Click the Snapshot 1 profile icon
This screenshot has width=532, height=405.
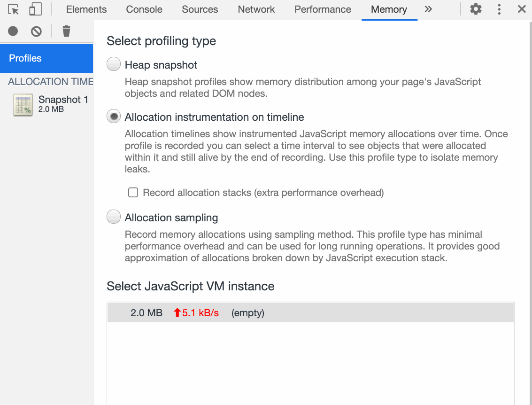point(23,105)
